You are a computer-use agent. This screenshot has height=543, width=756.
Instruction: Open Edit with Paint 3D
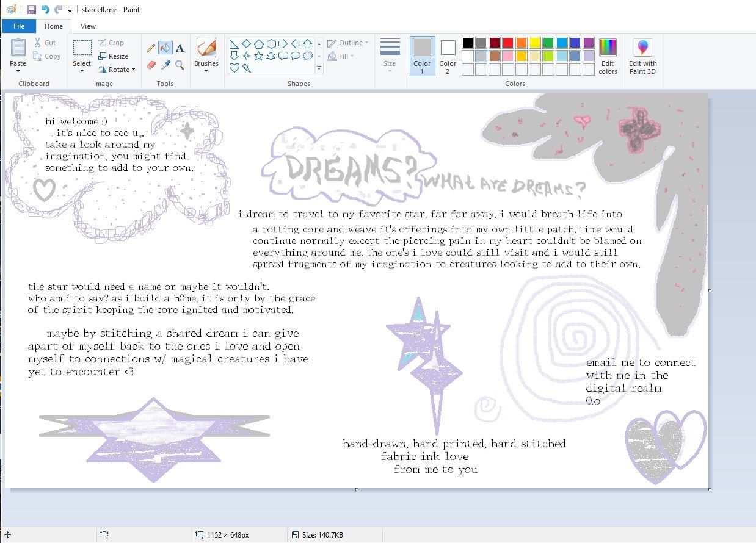coord(643,57)
